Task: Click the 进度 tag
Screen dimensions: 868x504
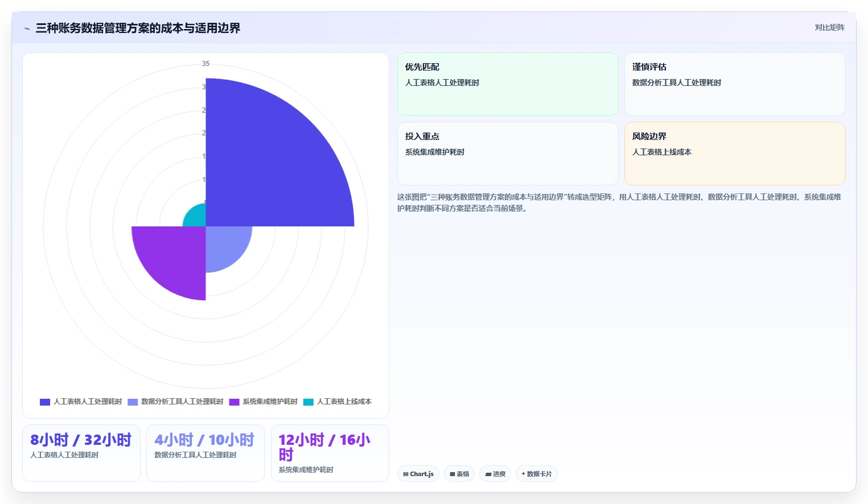Action: tap(495, 474)
